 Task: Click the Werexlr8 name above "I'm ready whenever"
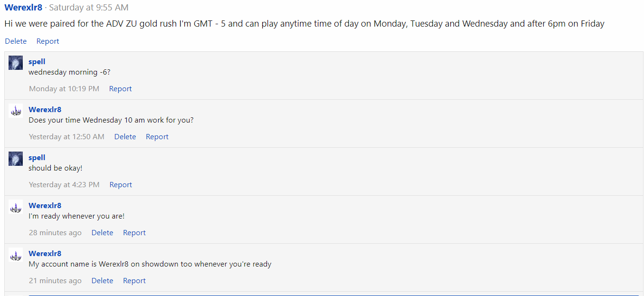[45, 206]
